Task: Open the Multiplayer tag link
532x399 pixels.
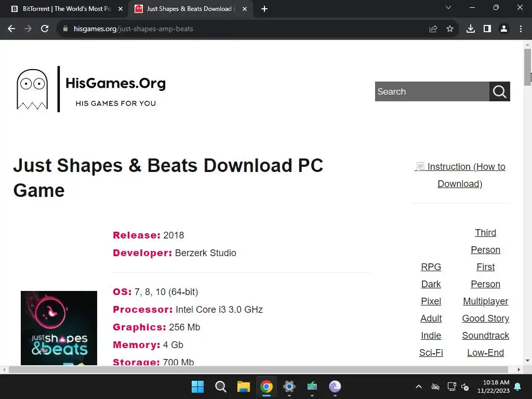Action: click(x=486, y=301)
